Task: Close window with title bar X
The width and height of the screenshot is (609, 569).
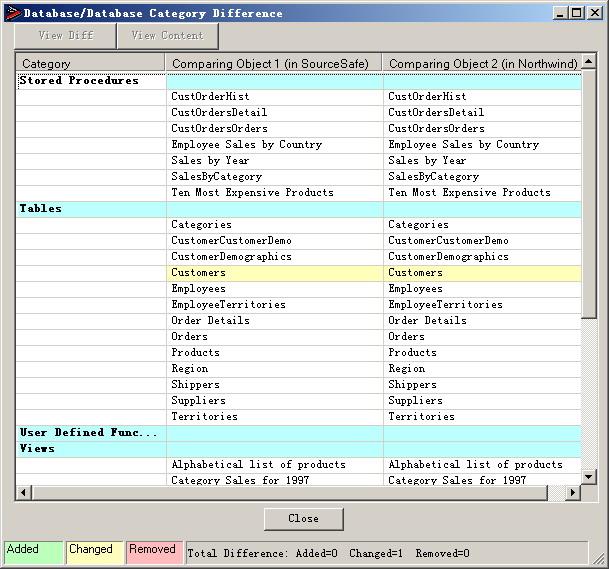Action: (x=595, y=13)
